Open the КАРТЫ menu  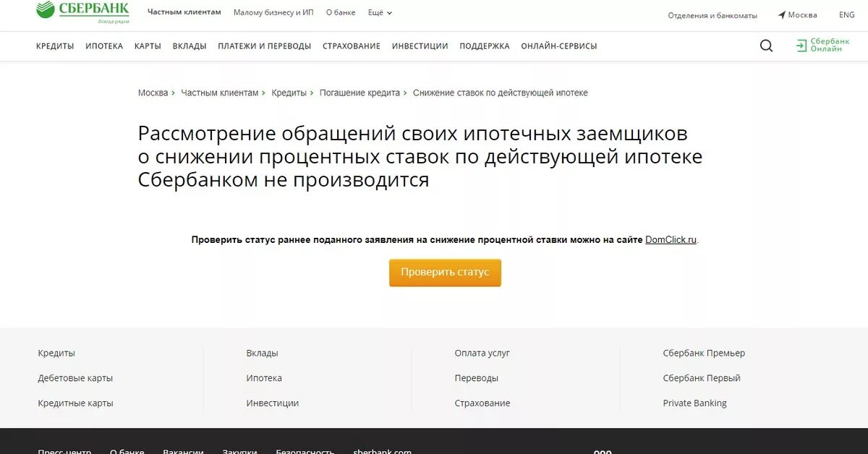coord(148,46)
